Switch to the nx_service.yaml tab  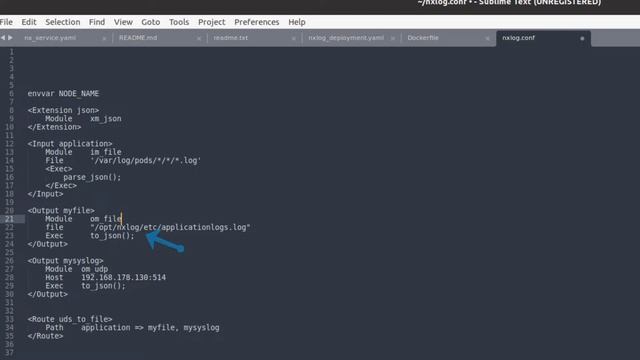click(50, 38)
